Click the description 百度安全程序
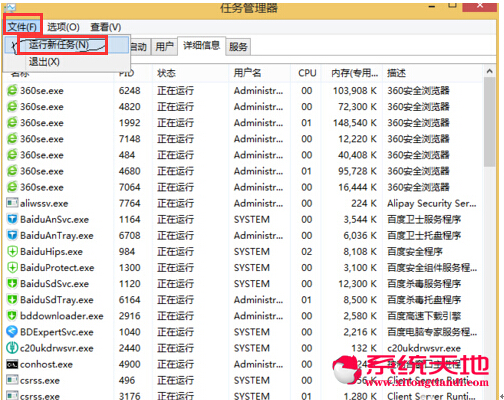 (415, 251)
